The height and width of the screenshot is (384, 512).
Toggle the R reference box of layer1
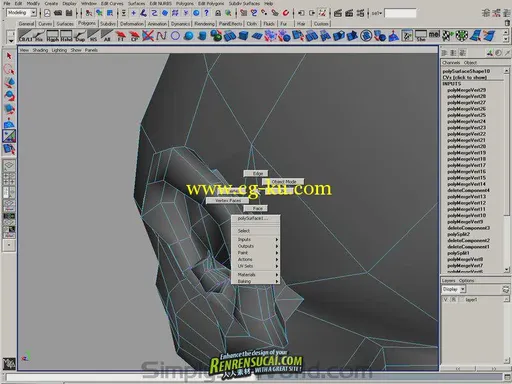[x=454, y=299]
